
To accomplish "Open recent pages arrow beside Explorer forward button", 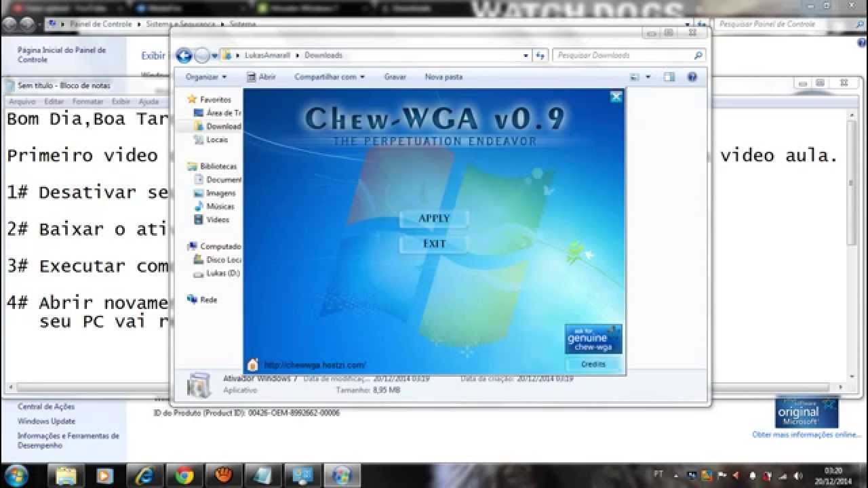I will [x=215, y=56].
